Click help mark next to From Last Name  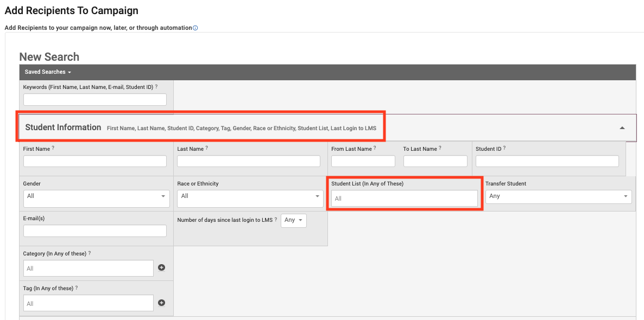pyautogui.click(x=375, y=148)
